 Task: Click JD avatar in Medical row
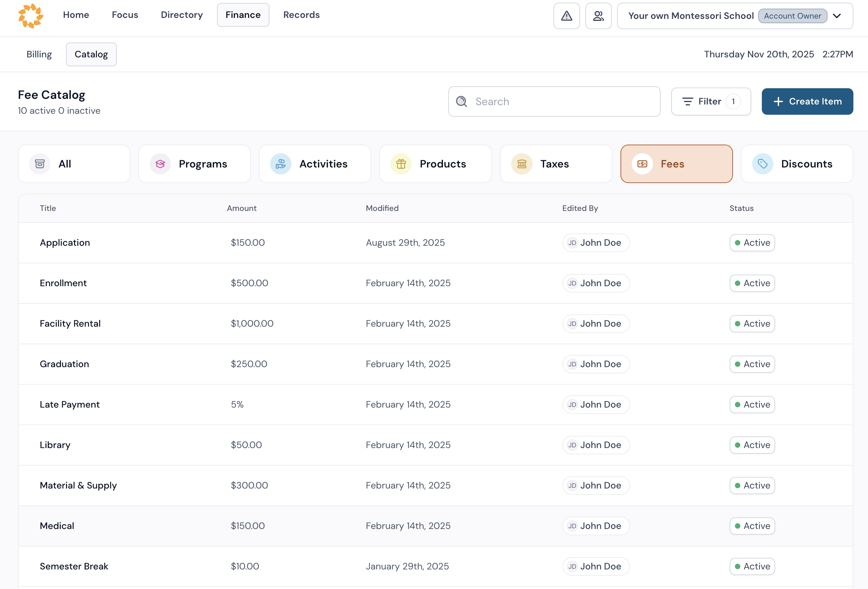coord(572,526)
